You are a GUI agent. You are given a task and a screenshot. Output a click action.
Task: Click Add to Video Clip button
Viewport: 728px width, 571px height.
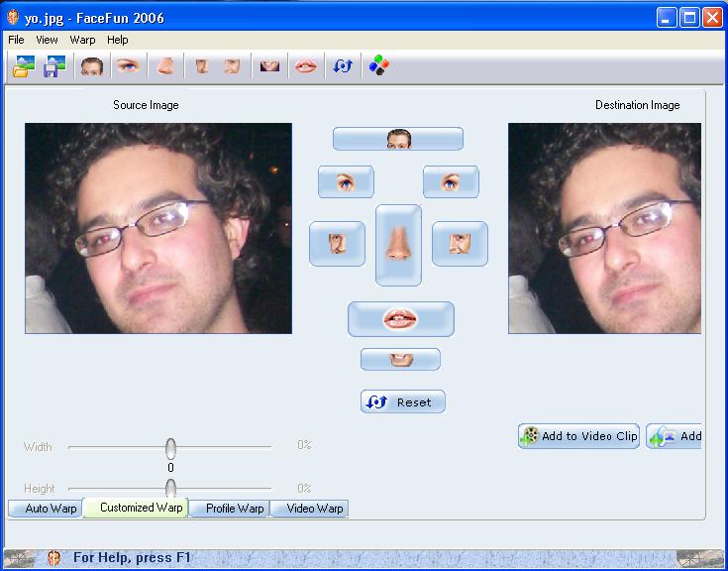[x=578, y=436]
